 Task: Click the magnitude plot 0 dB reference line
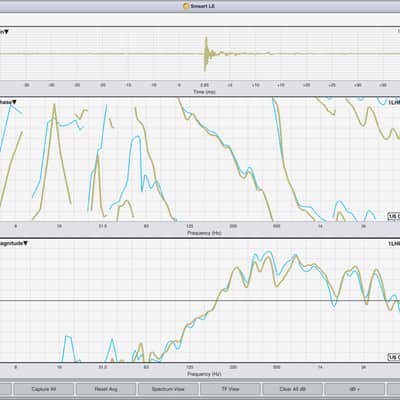[200, 301]
